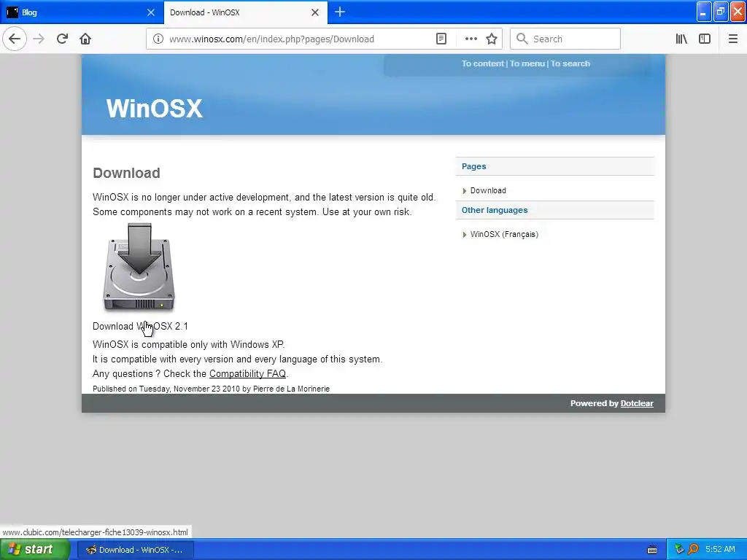Jump via the To menu link
Screen dimensions: 747x560
click(527, 63)
